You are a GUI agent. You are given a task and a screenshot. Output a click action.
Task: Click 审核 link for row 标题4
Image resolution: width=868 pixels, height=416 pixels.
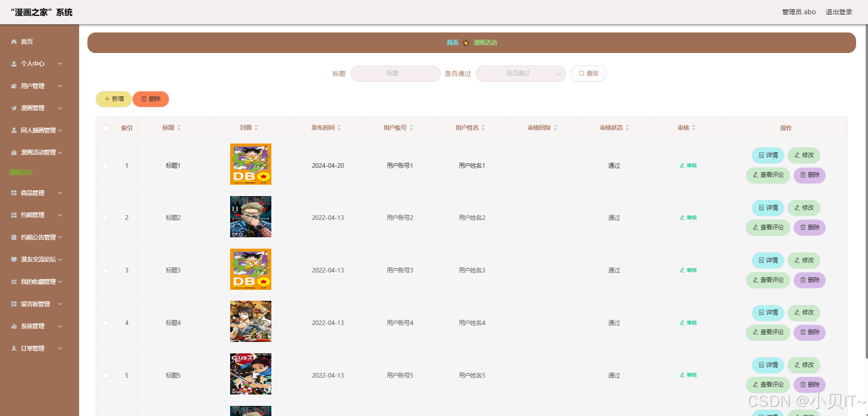(x=688, y=323)
